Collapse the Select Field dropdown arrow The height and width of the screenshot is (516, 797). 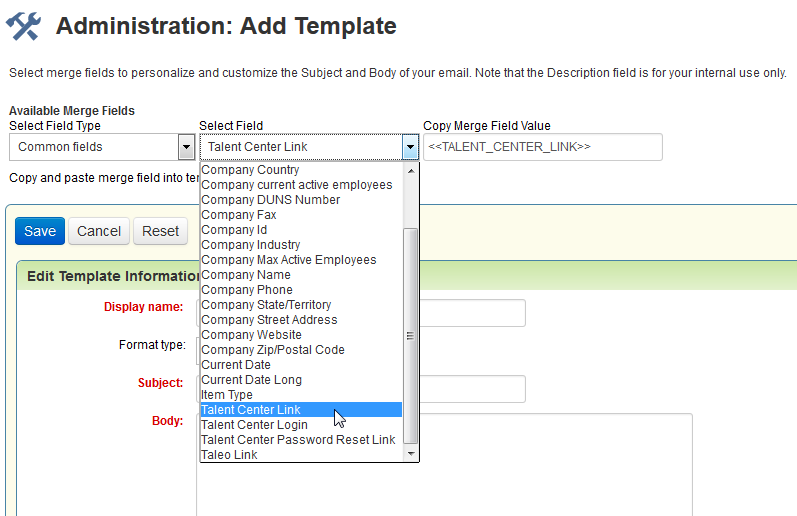pos(410,147)
